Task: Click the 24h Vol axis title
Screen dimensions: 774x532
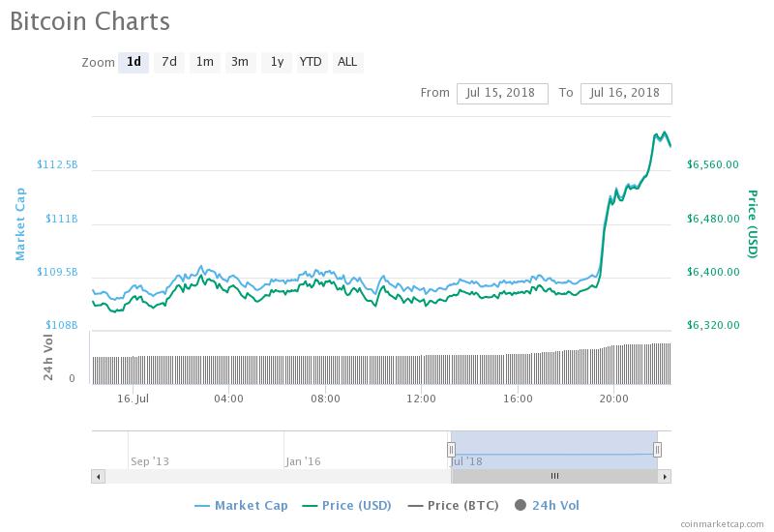Action: [47, 357]
